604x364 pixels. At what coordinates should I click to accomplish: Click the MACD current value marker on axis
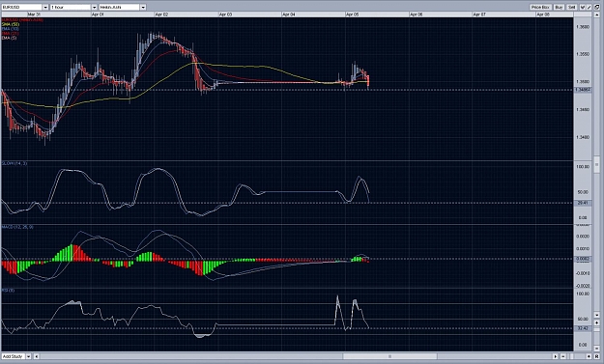[x=583, y=259]
